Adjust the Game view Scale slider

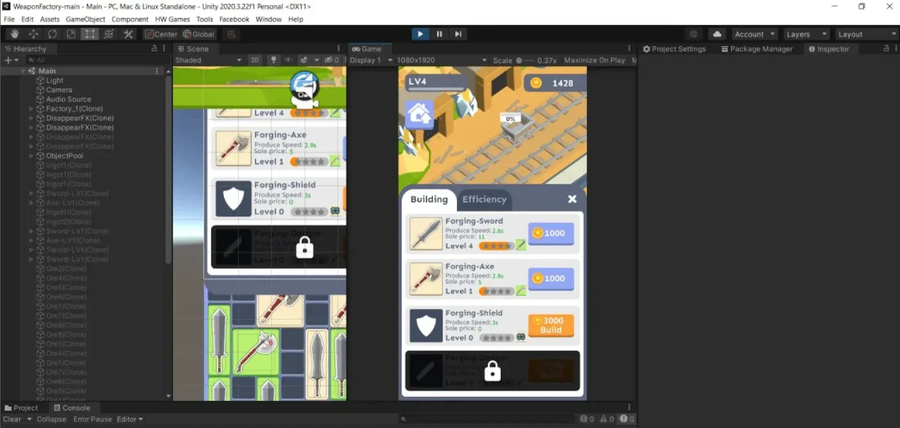coord(521,60)
